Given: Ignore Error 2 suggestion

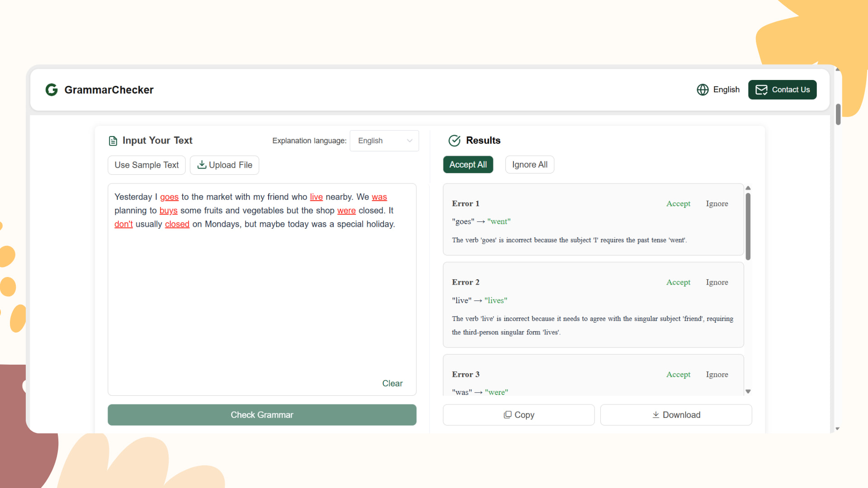Looking at the screenshot, I should pos(717,282).
